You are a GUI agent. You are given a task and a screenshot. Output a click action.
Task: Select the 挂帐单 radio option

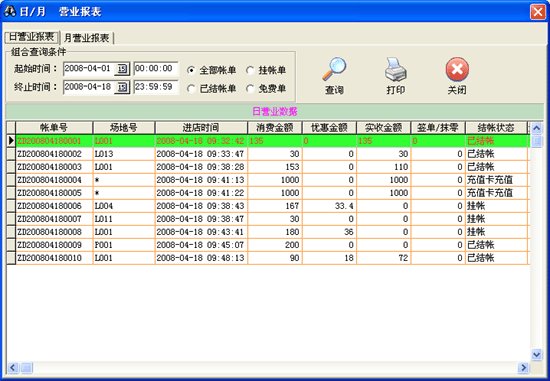[x=250, y=70]
